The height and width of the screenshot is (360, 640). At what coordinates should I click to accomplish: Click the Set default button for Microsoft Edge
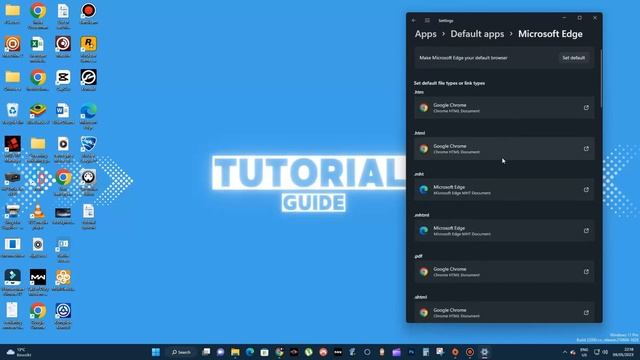click(x=573, y=58)
